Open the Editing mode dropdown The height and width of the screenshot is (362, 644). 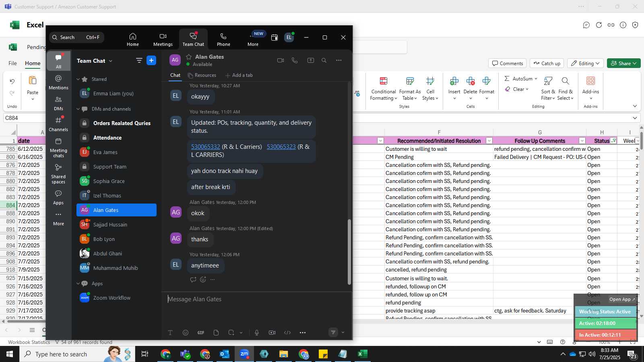tap(585, 64)
